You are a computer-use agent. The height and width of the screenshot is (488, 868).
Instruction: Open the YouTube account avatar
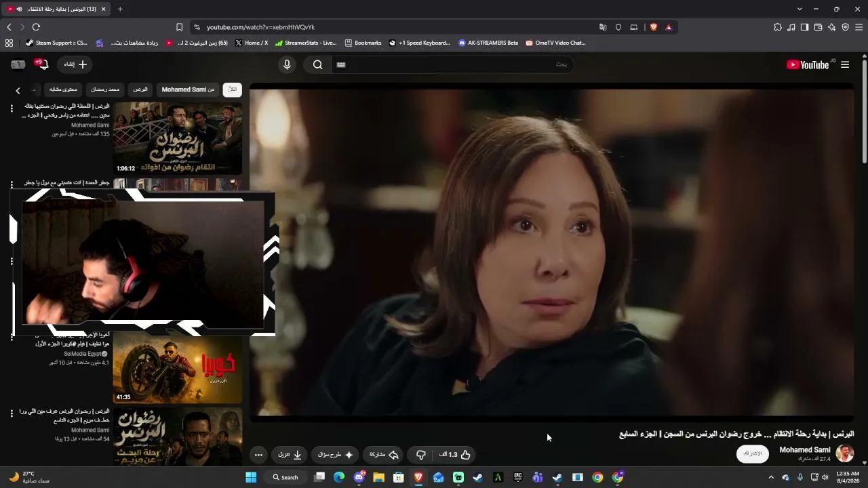[x=18, y=64]
